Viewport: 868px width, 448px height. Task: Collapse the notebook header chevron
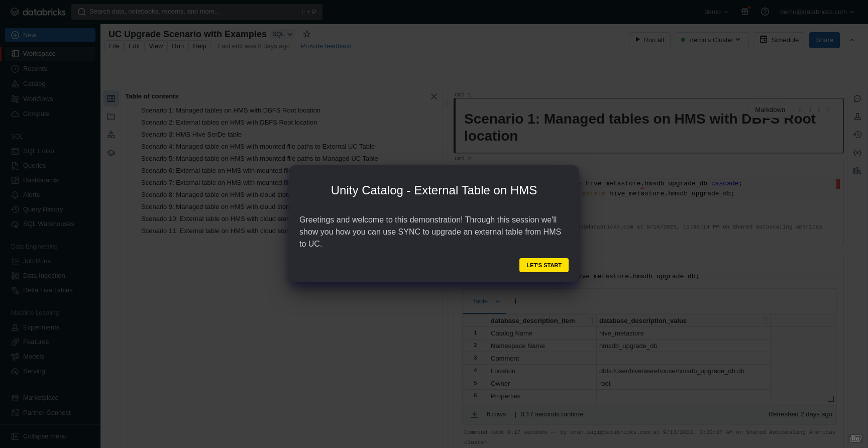852,40
